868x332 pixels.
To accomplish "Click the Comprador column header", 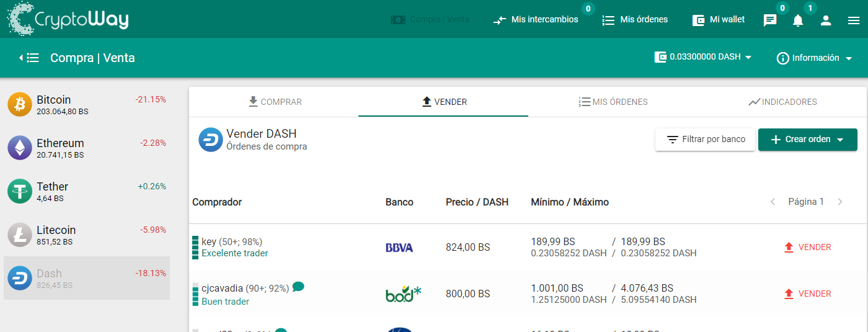I will 217,202.
